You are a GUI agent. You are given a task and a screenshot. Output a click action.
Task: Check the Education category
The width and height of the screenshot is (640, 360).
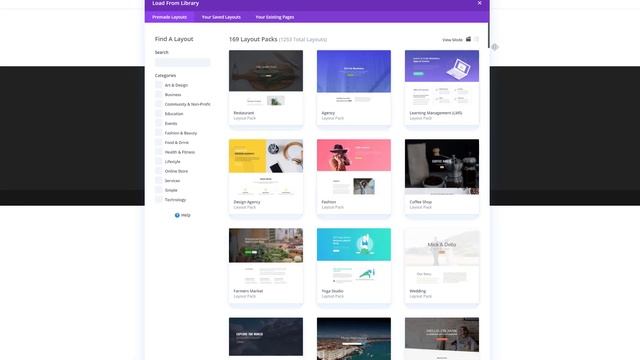tap(158, 113)
